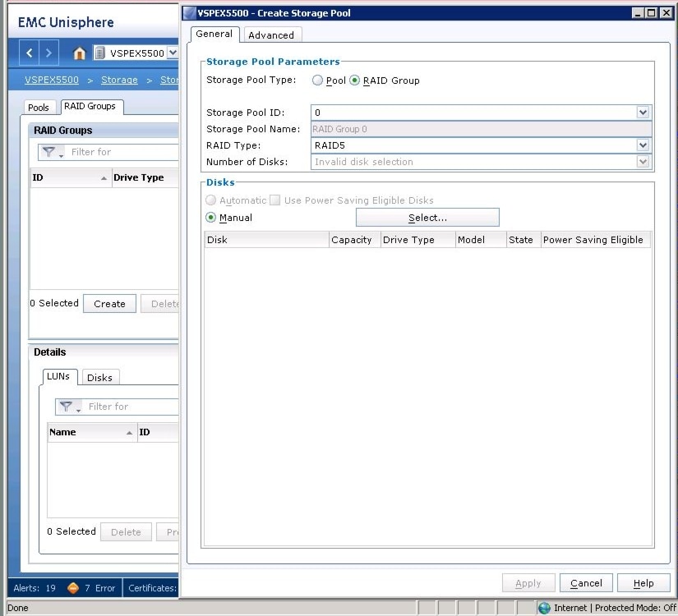Click the Internet zone globe icon
This screenshot has height=616, width=678.
click(544, 608)
